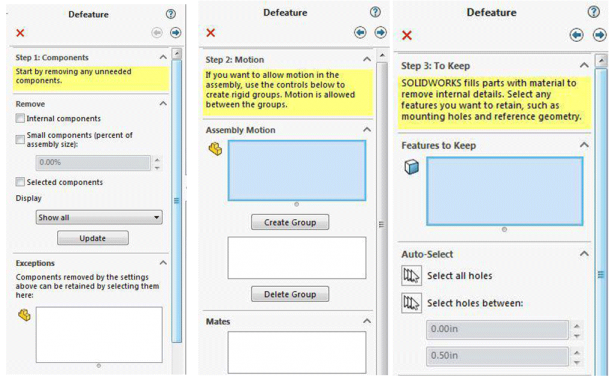Click the Create Group button
This screenshot has width=615, height=377.
point(290,222)
